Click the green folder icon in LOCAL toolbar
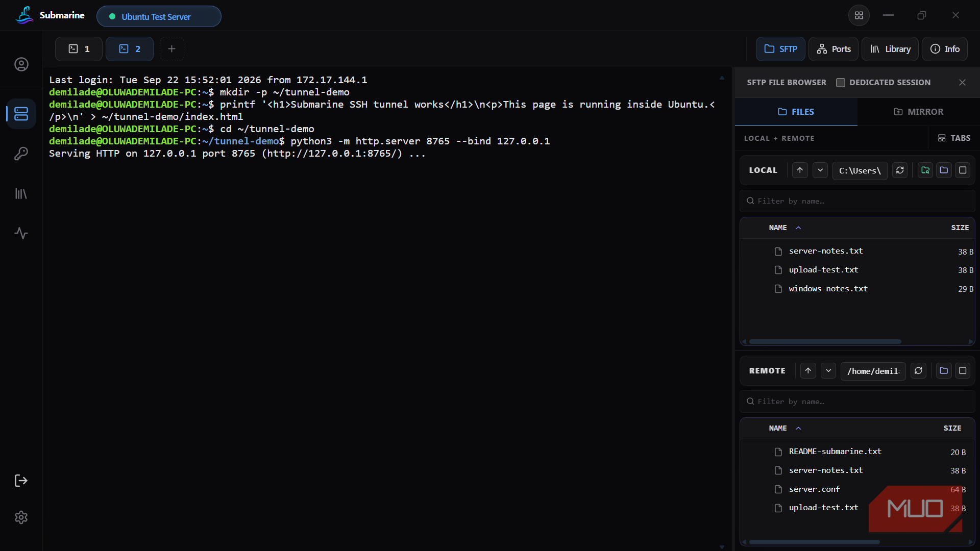Viewport: 980px width, 551px height. point(925,170)
